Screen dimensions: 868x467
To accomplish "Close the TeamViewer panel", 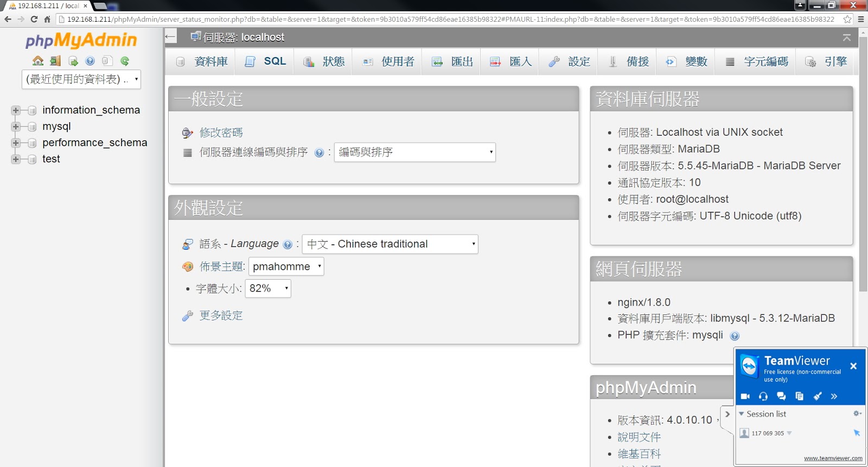I will click(x=853, y=366).
